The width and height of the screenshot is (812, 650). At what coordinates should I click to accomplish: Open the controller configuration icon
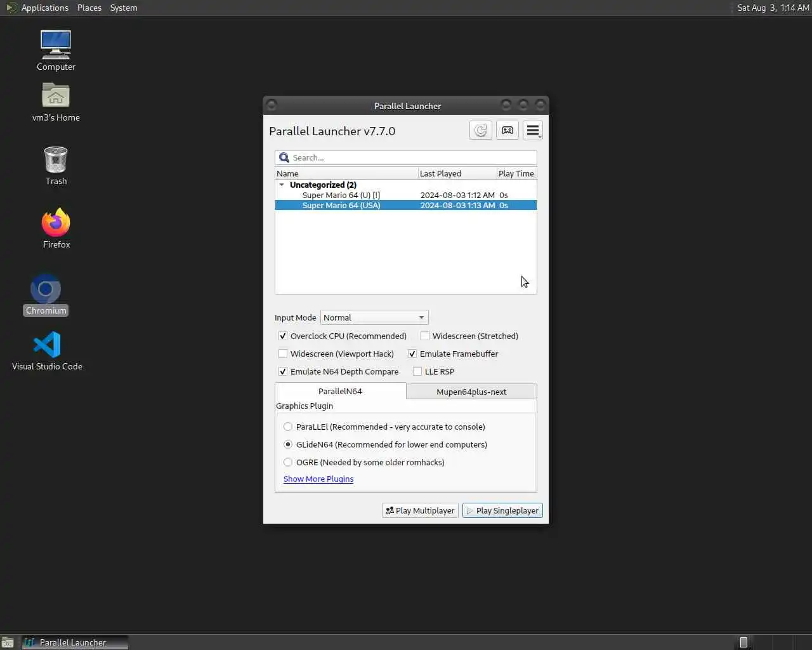pyautogui.click(x=507, y=131)
